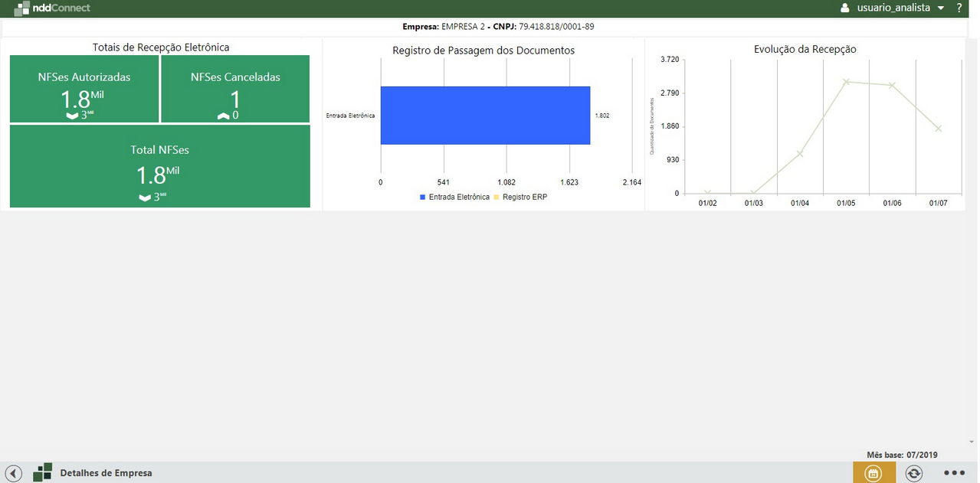Image resolution: width=980 pixels, height=483 pixels.
Task: Click the 01/07 data point on line chart
Action: [938, 129]
